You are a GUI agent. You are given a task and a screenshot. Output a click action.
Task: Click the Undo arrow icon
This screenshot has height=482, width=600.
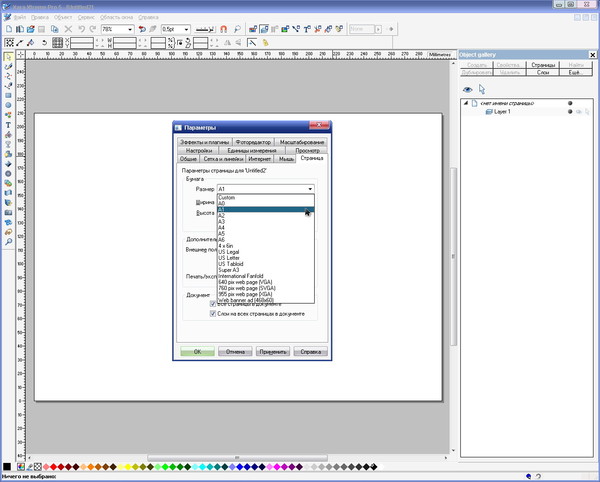point(82,29)
